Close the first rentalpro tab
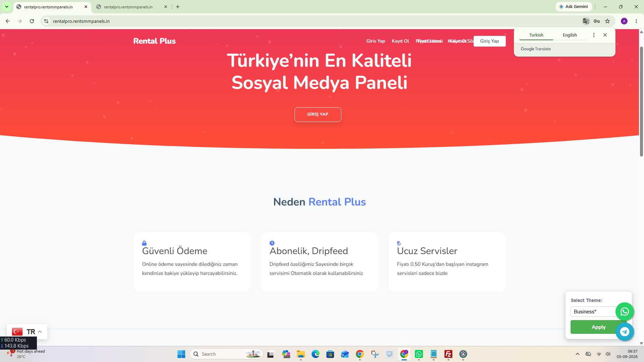 86,7
